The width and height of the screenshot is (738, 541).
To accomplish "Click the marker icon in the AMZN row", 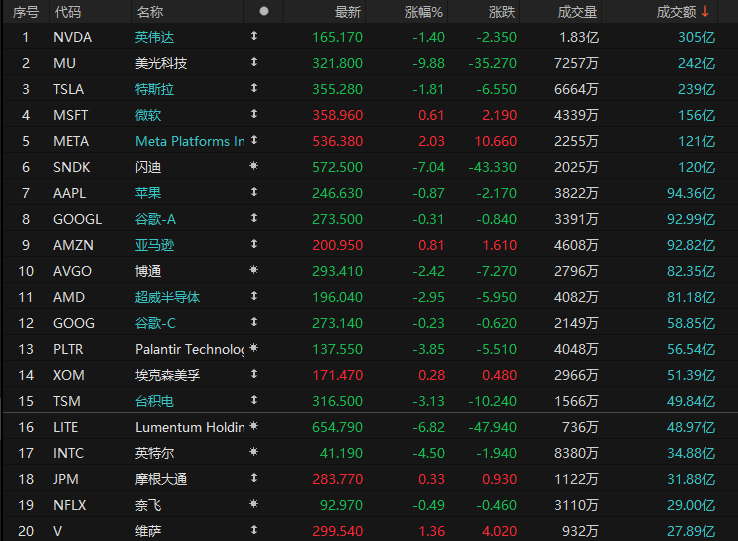I will coord(254,244).
